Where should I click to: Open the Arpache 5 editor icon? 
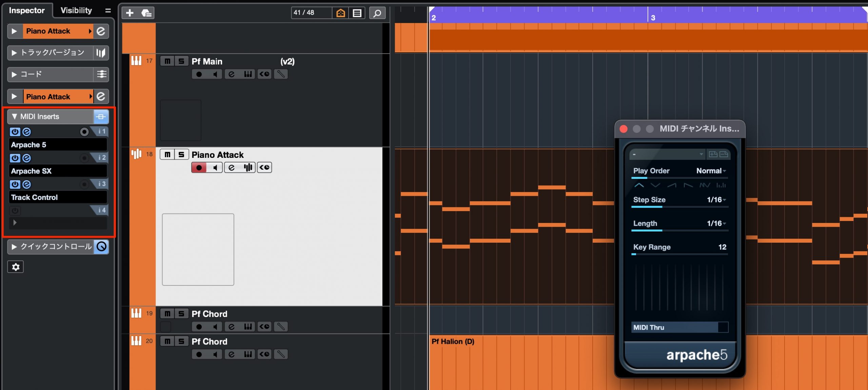point(26,132)
